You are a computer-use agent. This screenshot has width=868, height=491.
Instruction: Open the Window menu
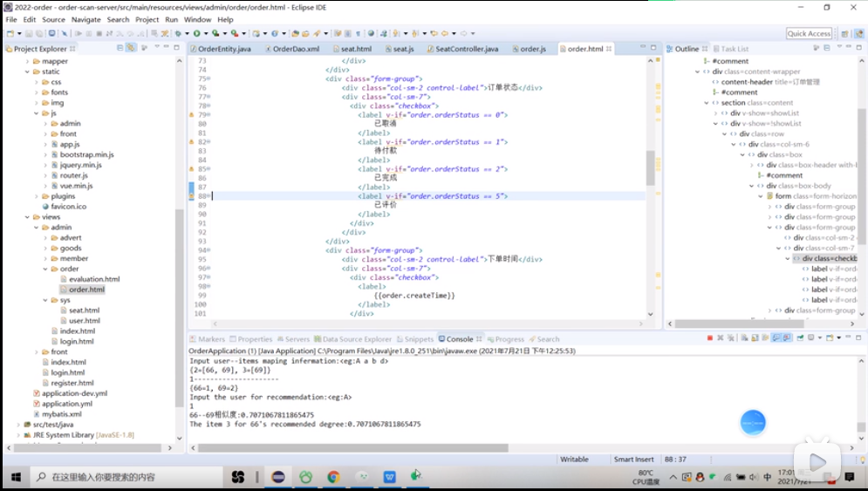pyautogui.click(x=198, y=19)
